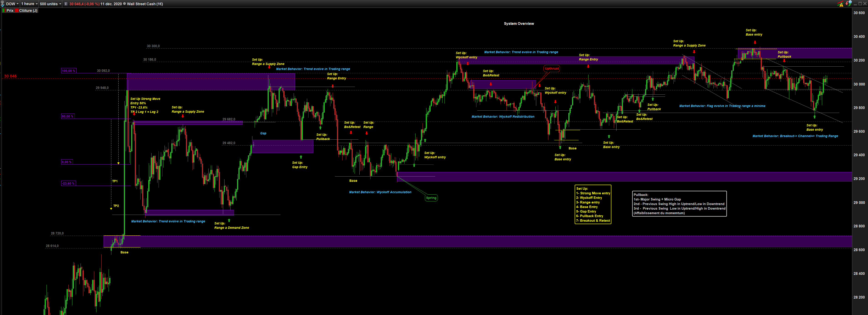
Task: Click the red Clôture color square
Action: pos(17,10)
